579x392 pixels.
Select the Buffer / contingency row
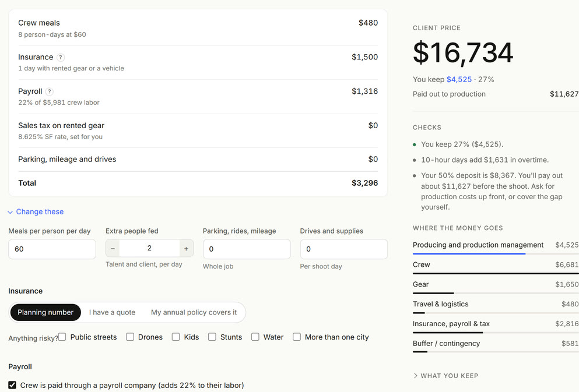[x=496, y=346]
